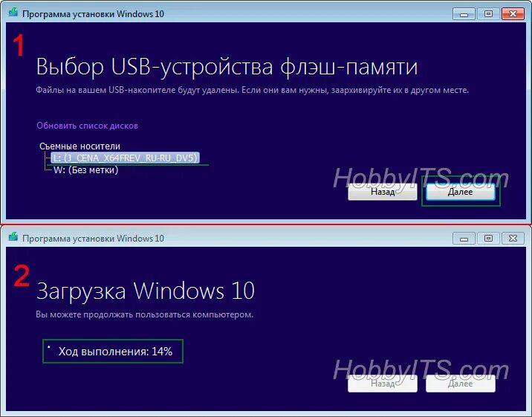Viewport: 532px width, 417px height.
Task: Click the setup icon in upper window title bar
Action: (13, 13)
